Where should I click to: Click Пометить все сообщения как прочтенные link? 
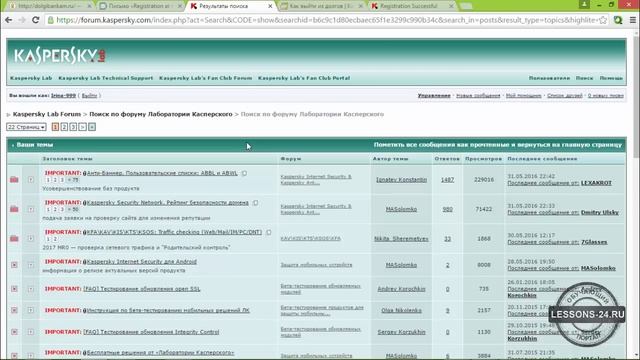(498, 145)
